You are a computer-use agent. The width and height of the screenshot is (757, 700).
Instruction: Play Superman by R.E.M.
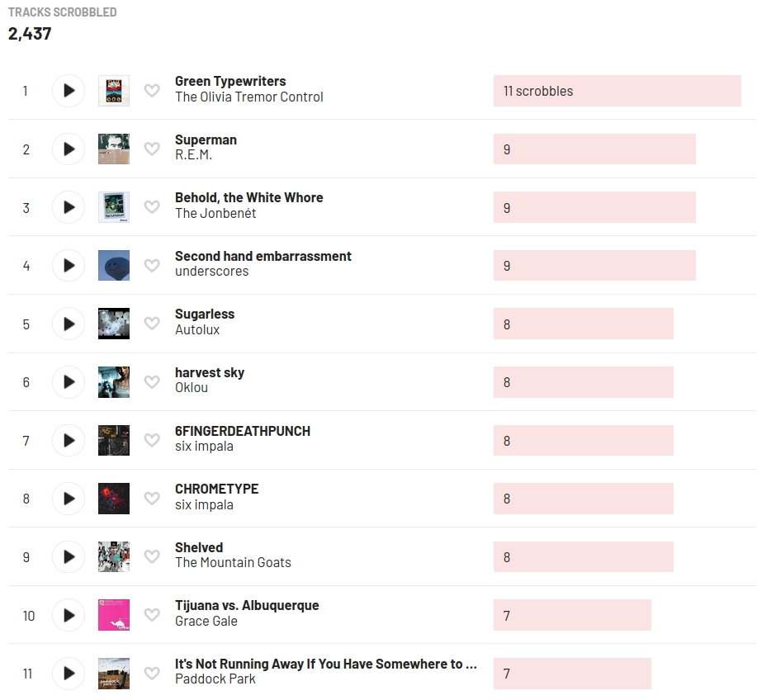click(69, 149)
